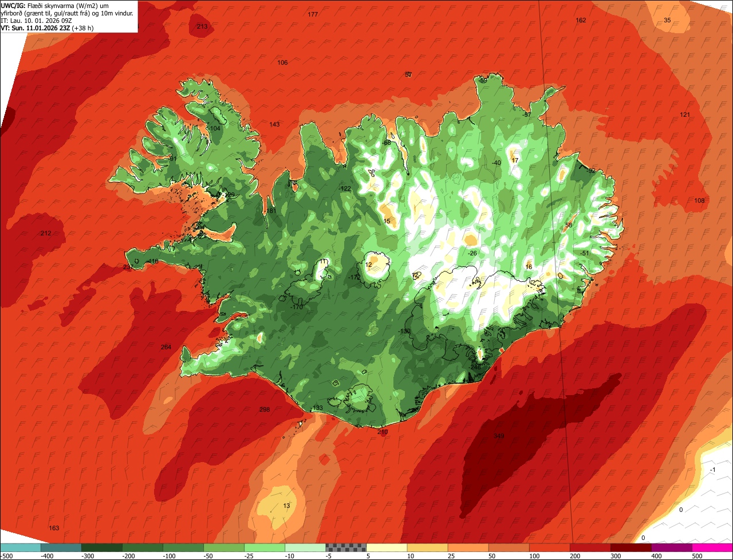Click the -104 value on the Westfjords

[214, 128]
